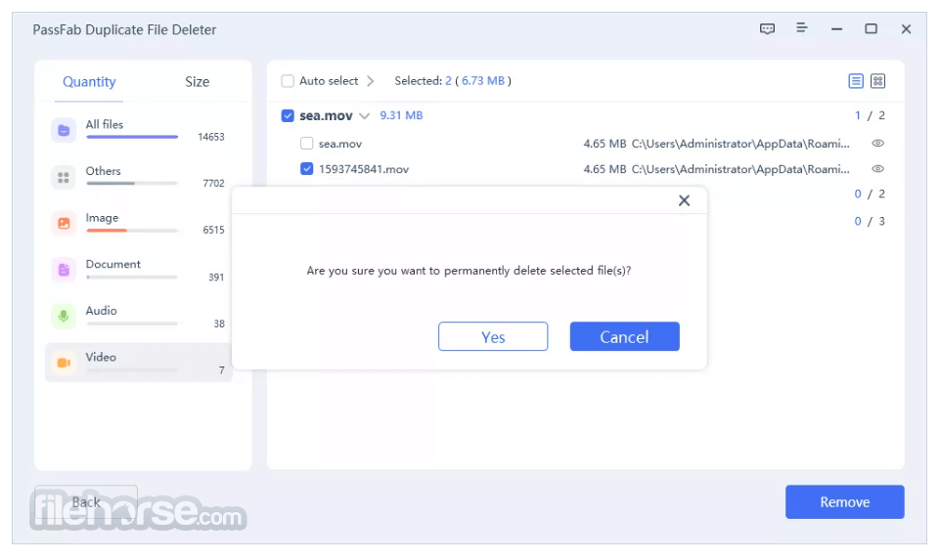The image size is (941, 560).
Task: Uncheck the sea.mov group checkbox
Action: point(288,115)
